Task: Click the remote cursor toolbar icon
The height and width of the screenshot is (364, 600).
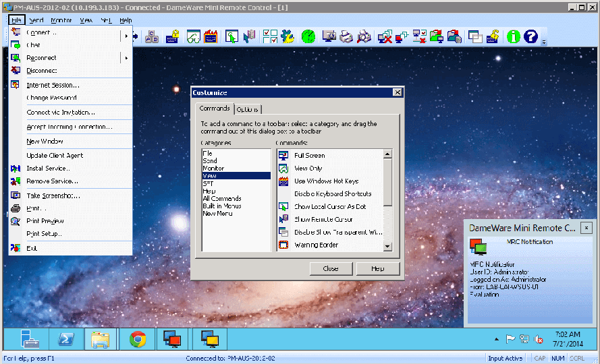Action: tap(250, 36)
